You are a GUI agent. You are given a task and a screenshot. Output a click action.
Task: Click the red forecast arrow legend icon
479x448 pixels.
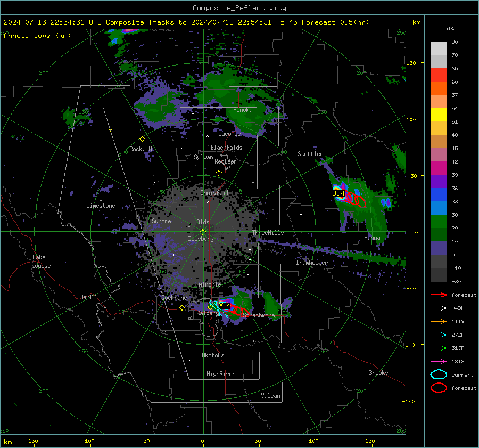(x=439, y=295)
